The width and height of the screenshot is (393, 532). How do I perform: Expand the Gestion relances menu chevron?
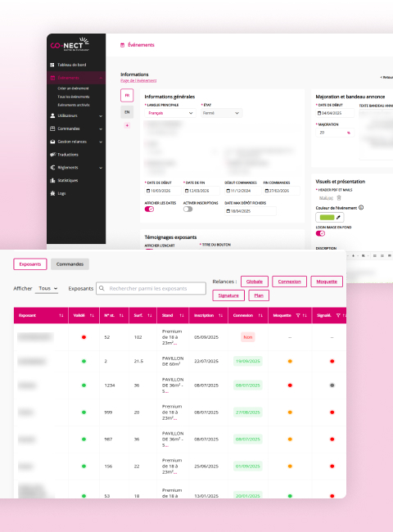tap(101, 142)
